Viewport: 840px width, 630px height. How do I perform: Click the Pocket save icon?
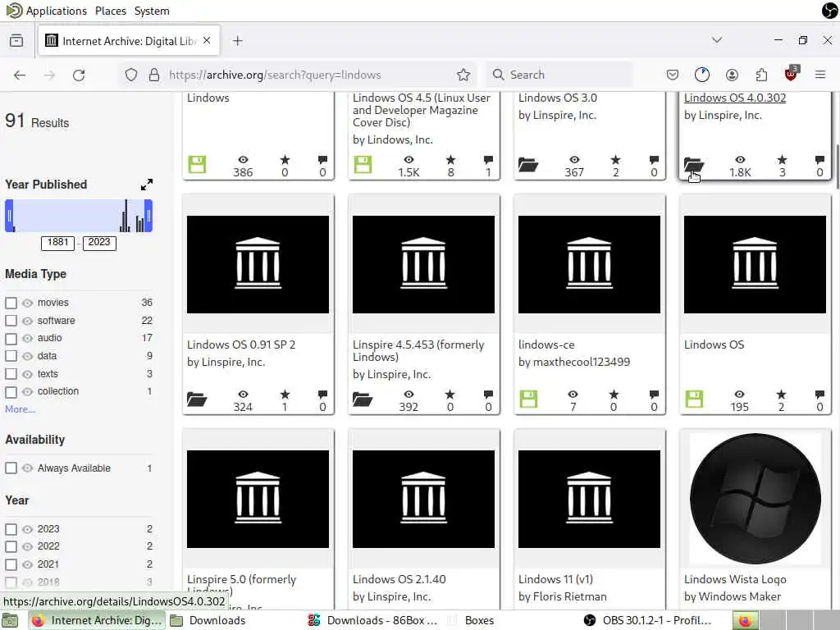(x=673, y=75)
